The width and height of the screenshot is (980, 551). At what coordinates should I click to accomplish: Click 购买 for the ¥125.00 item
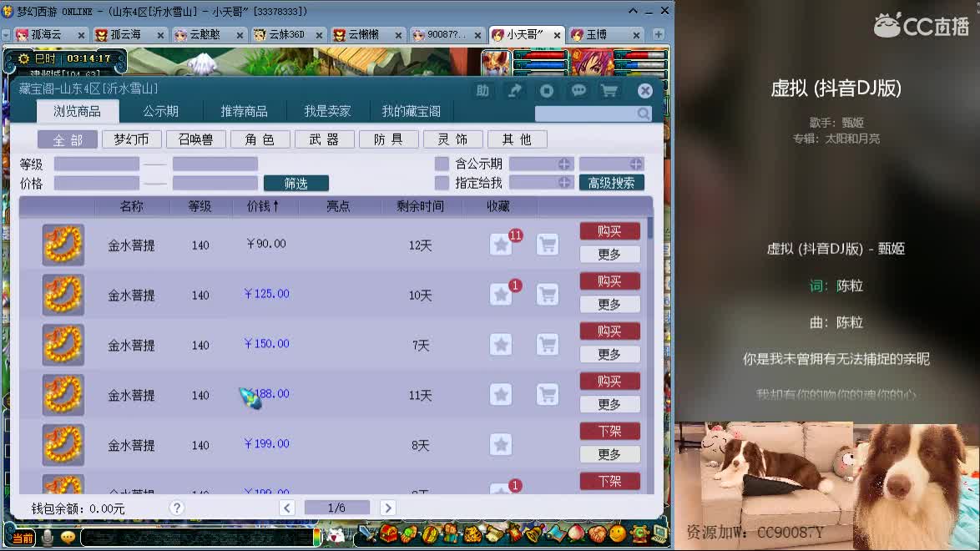(x=610, y=281)
